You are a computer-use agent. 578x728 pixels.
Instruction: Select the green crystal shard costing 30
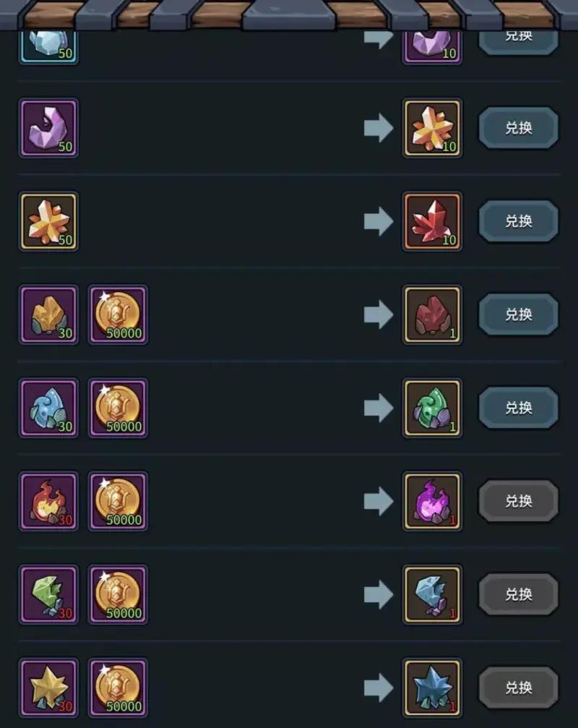48,595
